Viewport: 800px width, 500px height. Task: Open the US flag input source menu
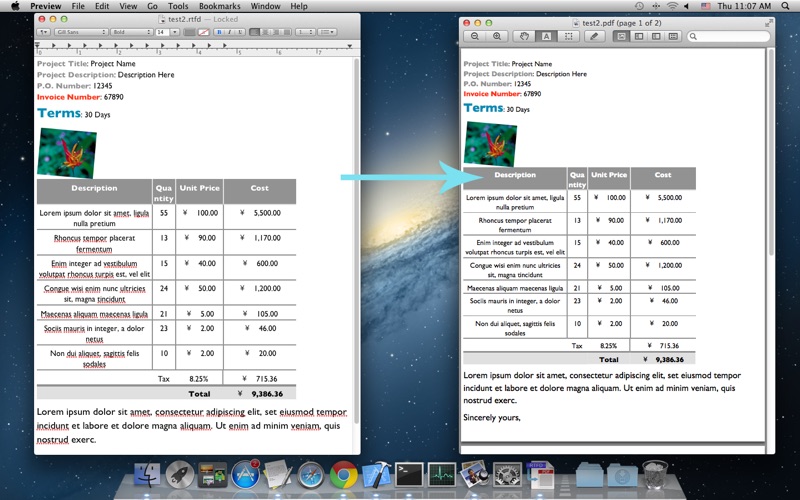pos(706,6)
